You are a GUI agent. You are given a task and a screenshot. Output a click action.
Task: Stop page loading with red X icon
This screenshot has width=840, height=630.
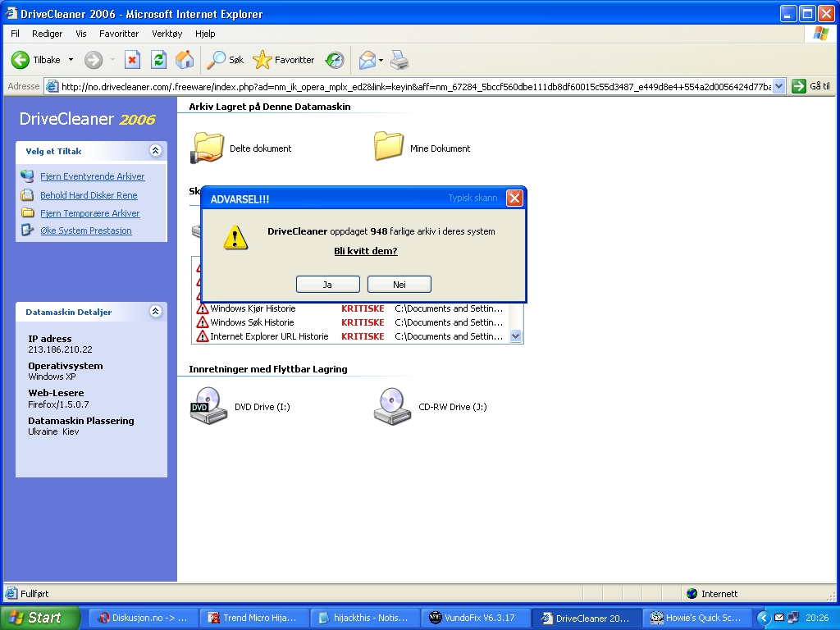[x=132, y=60]
